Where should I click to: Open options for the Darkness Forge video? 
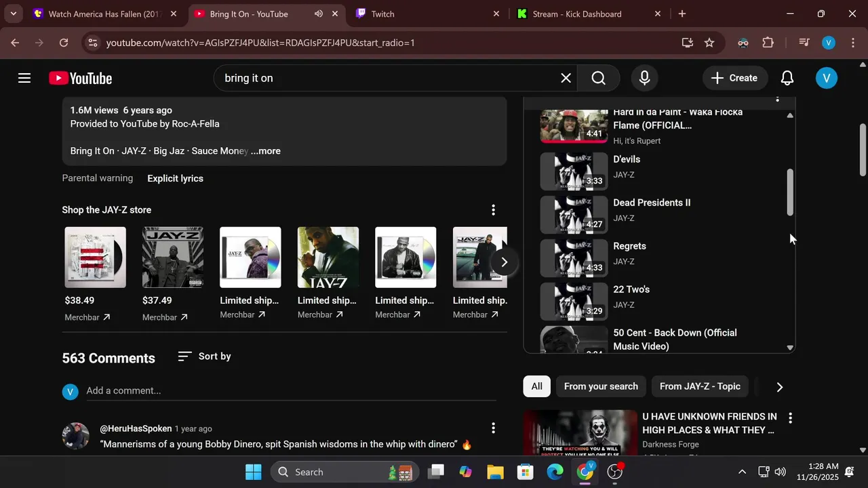click(x=790, y=418)
